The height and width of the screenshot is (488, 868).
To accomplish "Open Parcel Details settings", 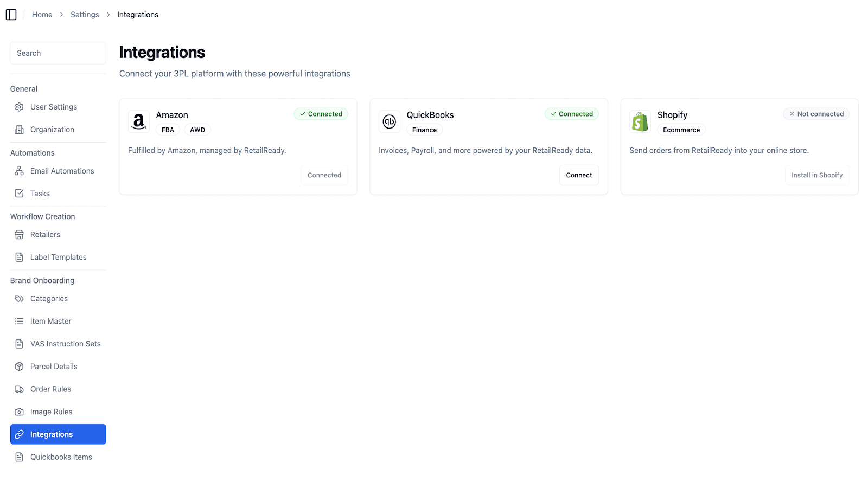I will (53, 366).
